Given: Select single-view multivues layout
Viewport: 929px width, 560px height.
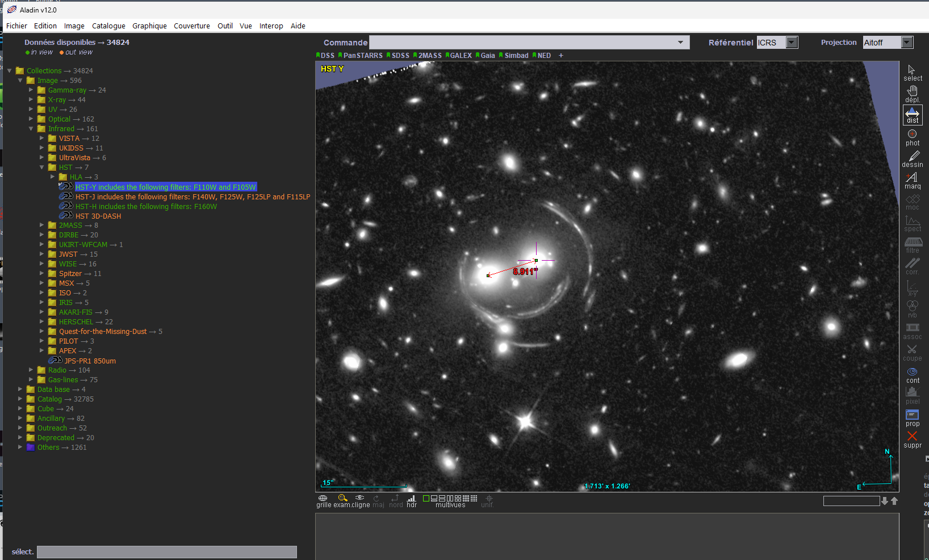Looking at the screenshot, I should tap(426, 498).
